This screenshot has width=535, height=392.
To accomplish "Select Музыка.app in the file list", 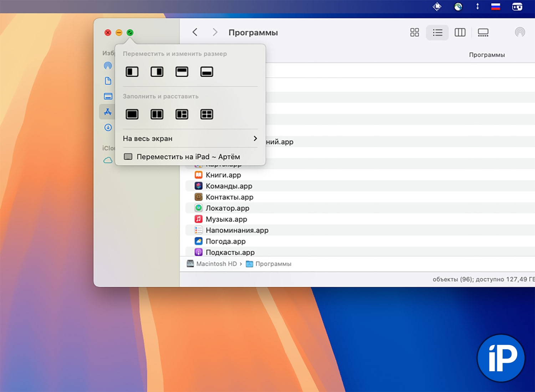I will coord(226,219).
